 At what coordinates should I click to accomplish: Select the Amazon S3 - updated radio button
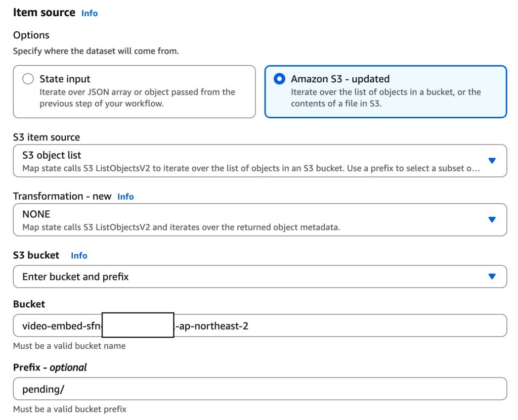coord(279,79)
